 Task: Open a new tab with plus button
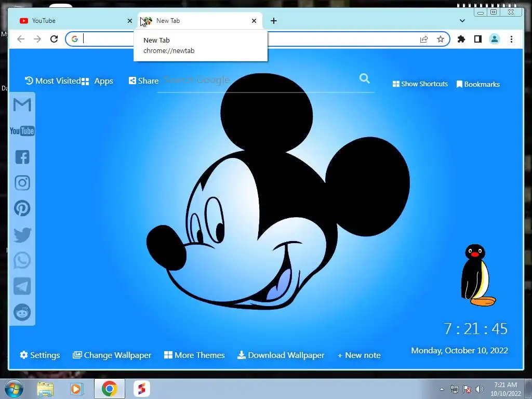(274, 21)
